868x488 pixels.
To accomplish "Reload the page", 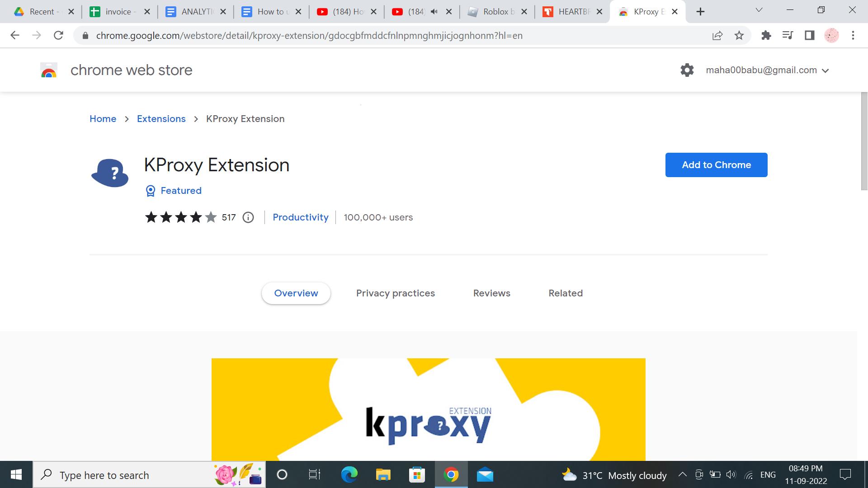I will (x=58, y=35).
